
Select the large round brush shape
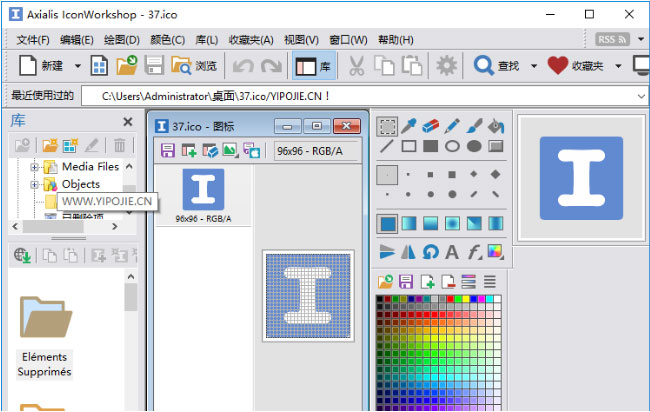(452, 194)
